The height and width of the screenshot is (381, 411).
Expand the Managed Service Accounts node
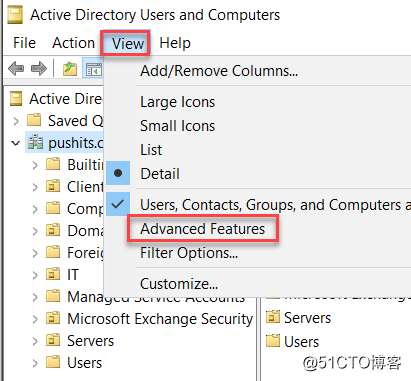tap(35, 297)
